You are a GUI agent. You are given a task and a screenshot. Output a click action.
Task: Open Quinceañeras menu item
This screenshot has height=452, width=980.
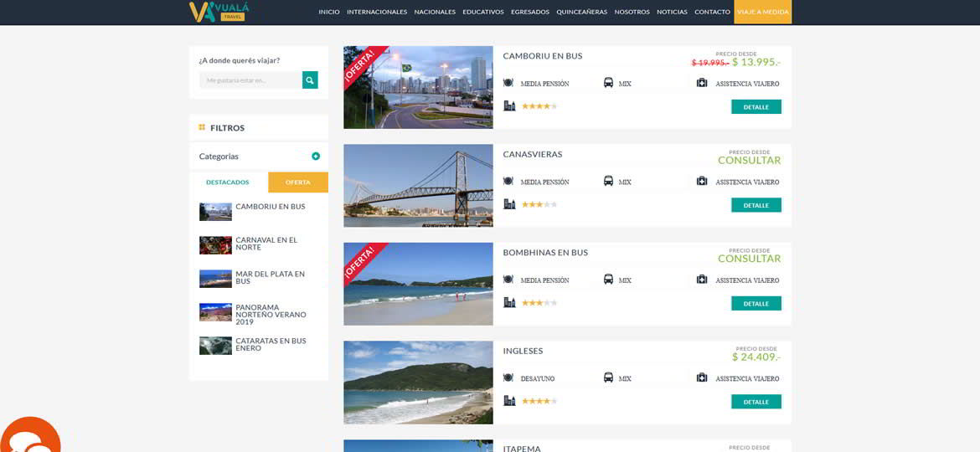click(582, 12)
